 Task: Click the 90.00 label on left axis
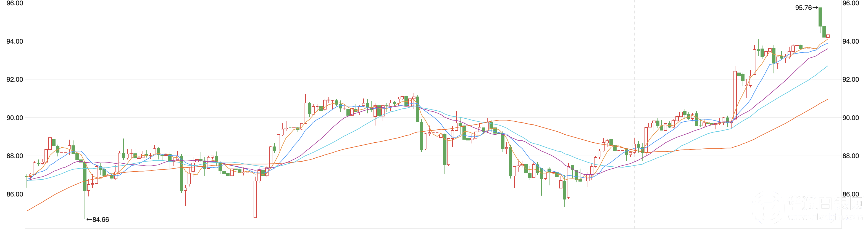pos(15,118)
